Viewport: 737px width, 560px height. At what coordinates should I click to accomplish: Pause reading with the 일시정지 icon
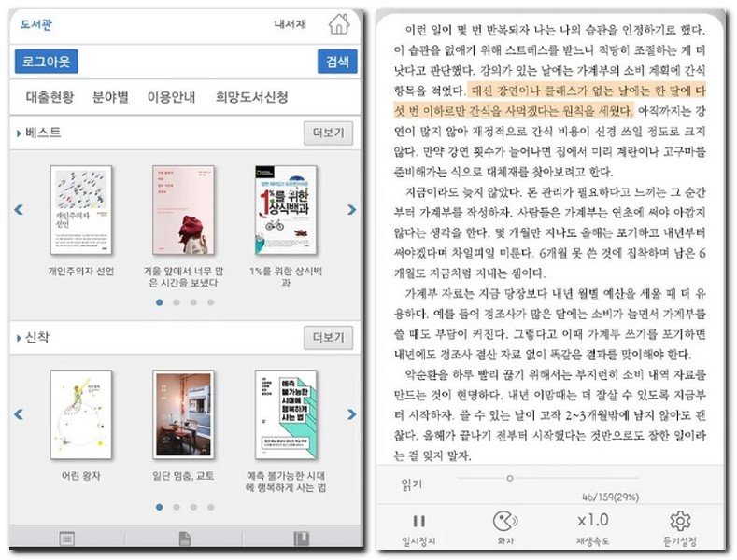click(x=419, y=522)
